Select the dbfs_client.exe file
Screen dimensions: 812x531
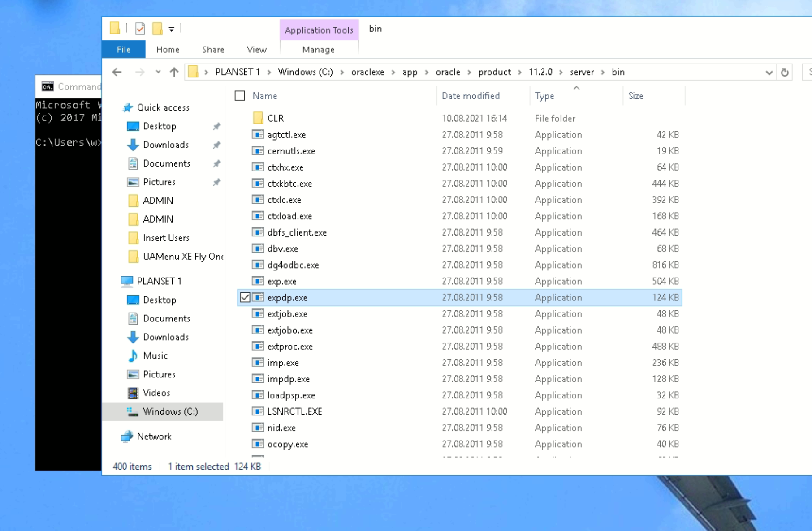pyautogui.click(x=459, y=232)
